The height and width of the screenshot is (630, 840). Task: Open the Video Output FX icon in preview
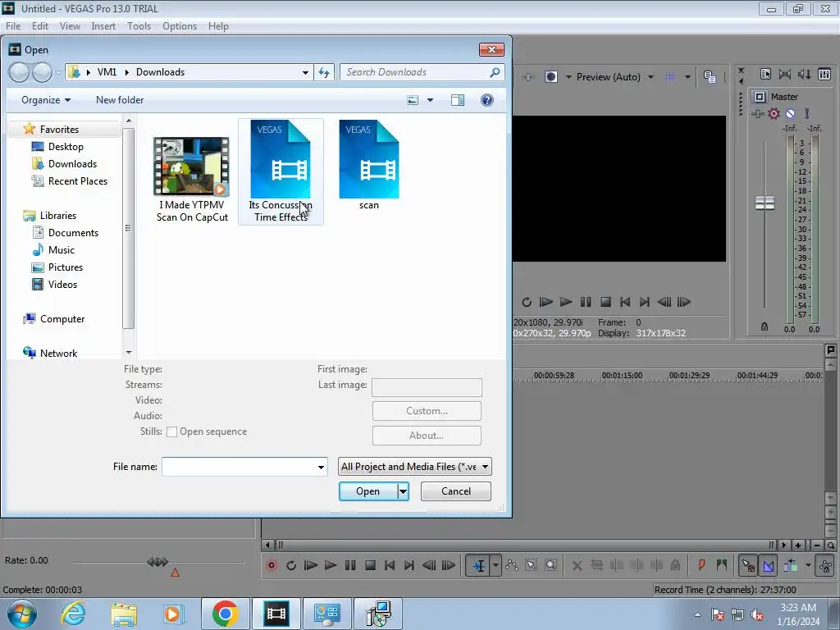(x=527, y=76)
